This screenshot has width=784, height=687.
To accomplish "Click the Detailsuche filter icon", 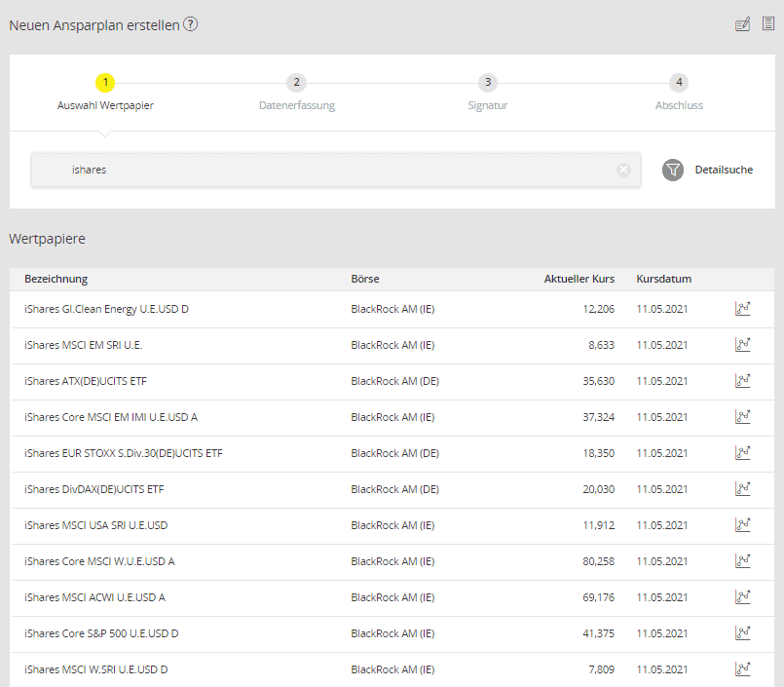I will [673, 170].
